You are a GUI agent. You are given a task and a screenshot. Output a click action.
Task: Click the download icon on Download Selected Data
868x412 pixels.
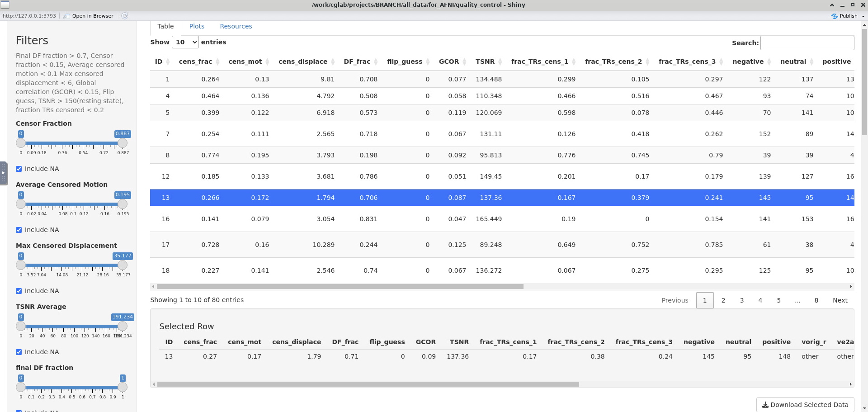[x=765, y=405]
